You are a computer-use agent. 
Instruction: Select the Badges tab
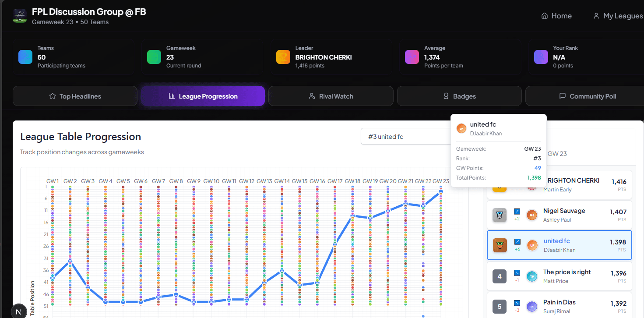[x=459, y=96]
